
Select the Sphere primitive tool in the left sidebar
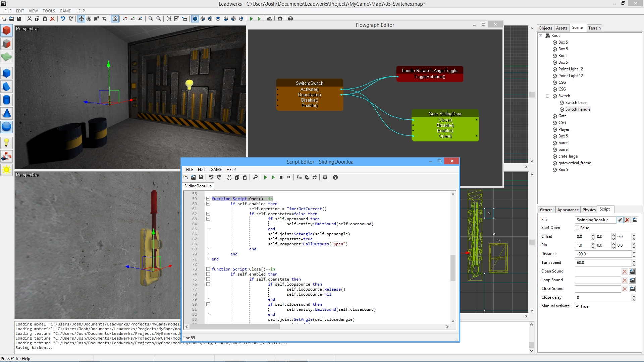point(6,127)
